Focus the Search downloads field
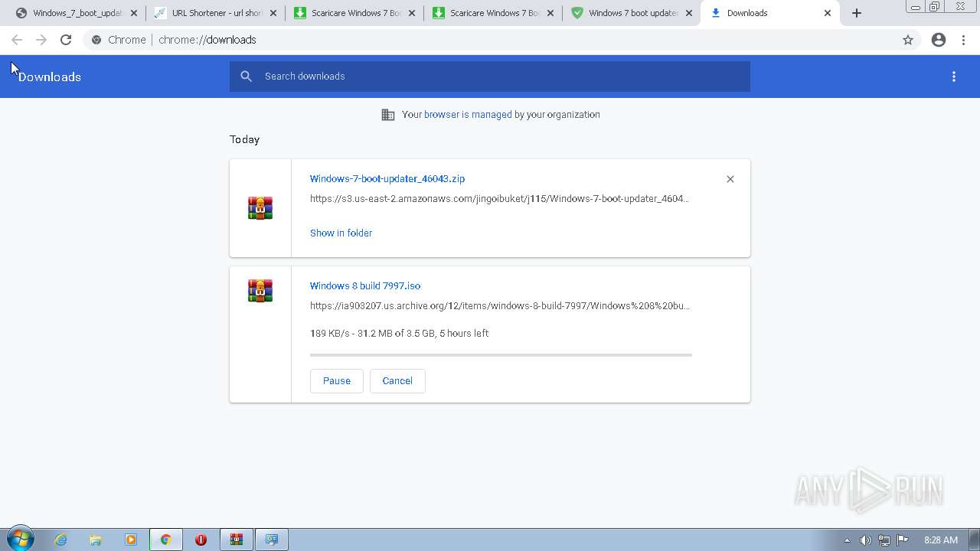This screenshot has width=980, height=551. pyautogui.click(x=490, y=76)
